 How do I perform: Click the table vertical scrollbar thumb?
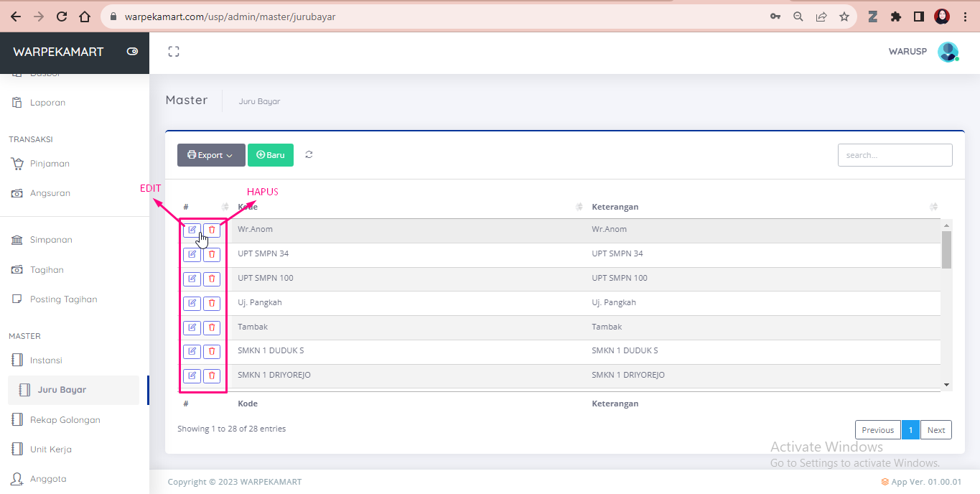(946, 249)
